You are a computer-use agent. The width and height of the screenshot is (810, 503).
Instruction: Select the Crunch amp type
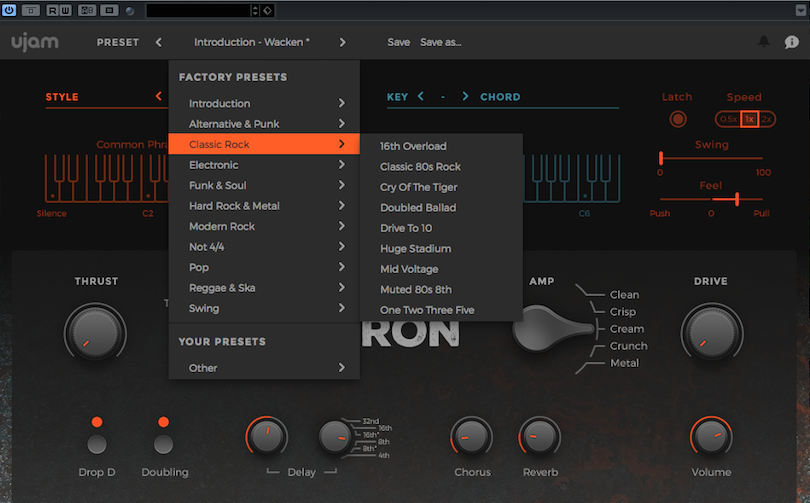pos(628,346)
